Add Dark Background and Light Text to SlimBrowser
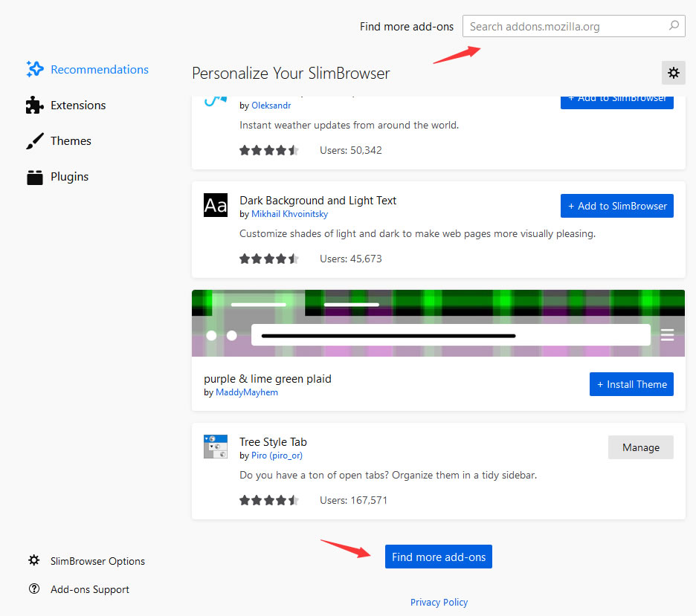 (x=617, y=206)
